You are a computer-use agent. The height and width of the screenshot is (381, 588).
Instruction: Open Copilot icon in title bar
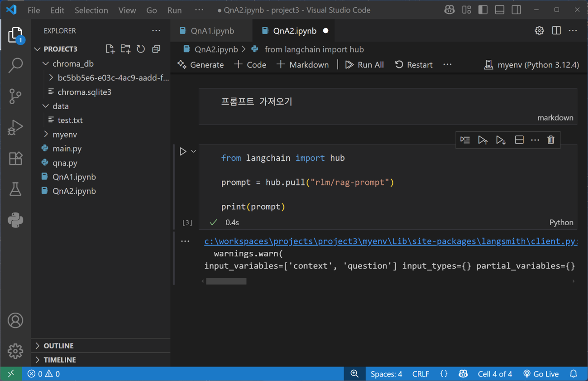coord(449,10)
